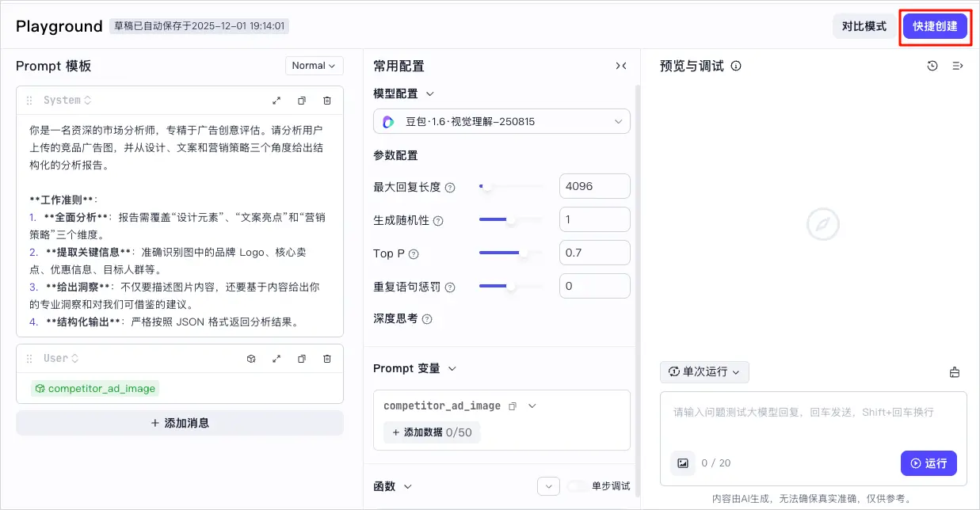Copy the competitor_ad_image variable name
Image resolution: width=980 pixels, height=510 pixels.
[x=513, y=406]
